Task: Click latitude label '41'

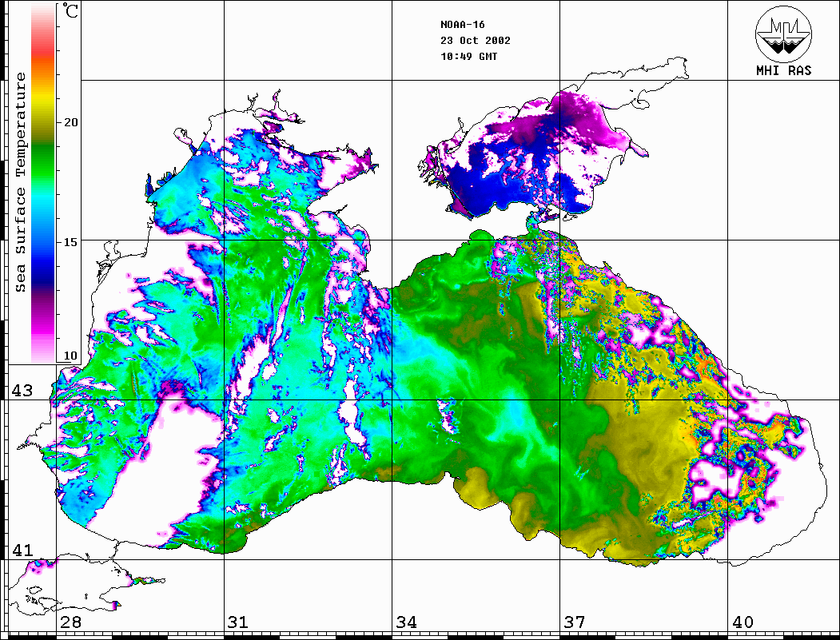Action: coord(22,550)
